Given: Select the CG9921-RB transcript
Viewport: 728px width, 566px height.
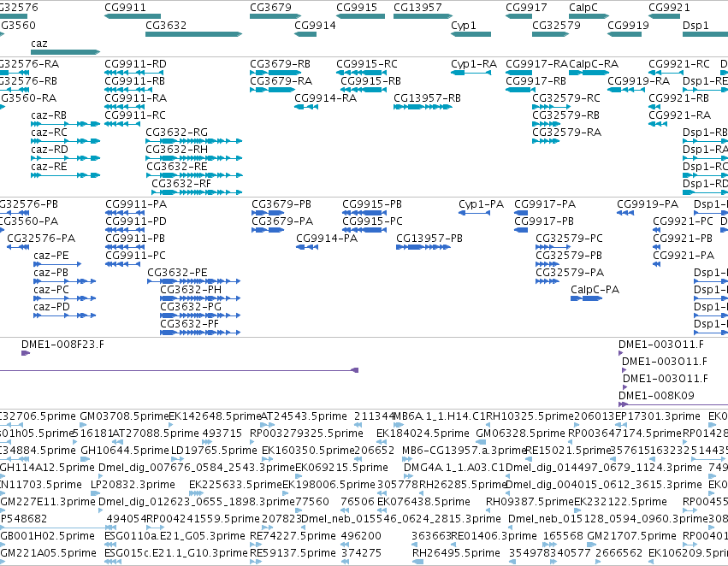Looking at the screenshot, I should (x=654, y=107).
